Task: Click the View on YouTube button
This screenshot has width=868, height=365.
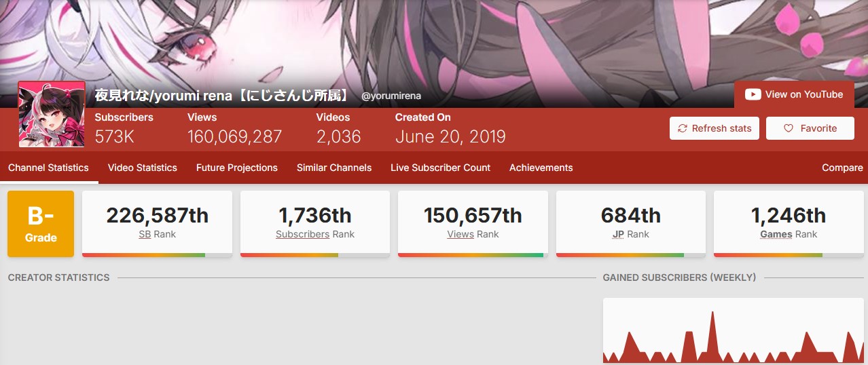Action: coord(794,95)
